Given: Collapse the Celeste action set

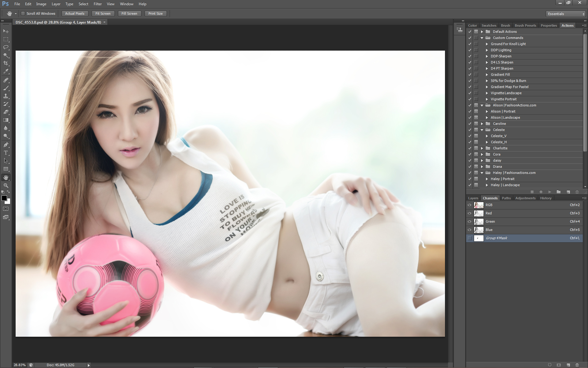Looking at the screenshot, I should tap(482, 130).
